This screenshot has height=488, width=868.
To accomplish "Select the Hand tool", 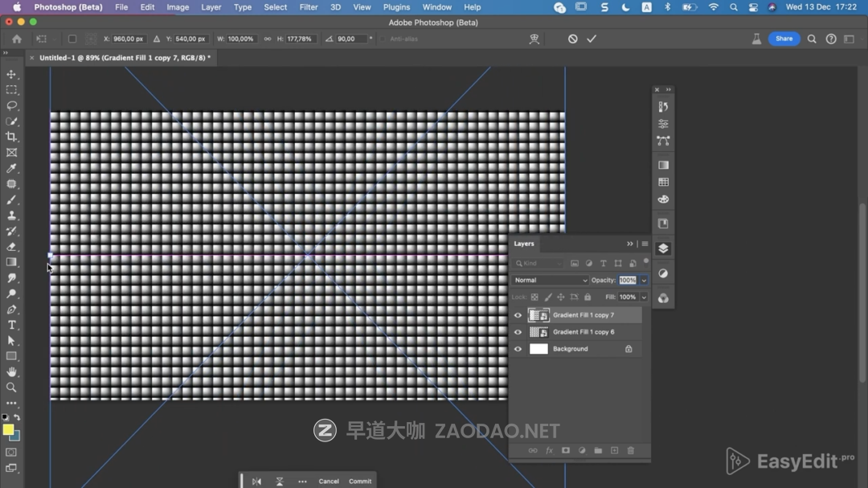I will pyautogui.click(x=11, y=372).
